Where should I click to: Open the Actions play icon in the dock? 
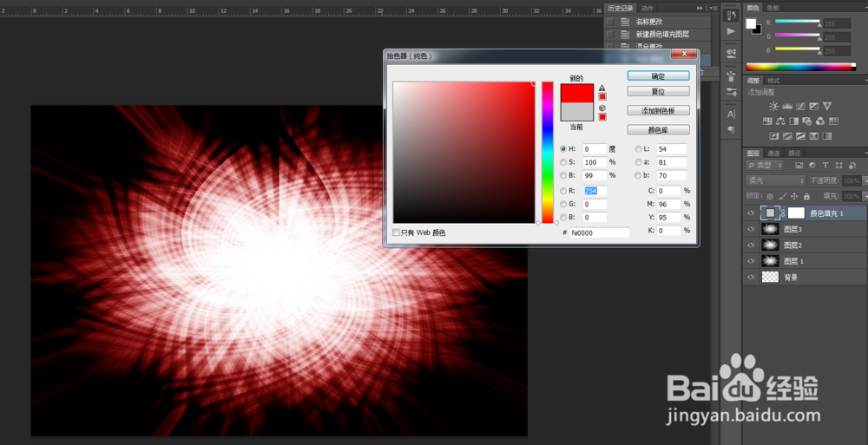[x=731, y=31]
